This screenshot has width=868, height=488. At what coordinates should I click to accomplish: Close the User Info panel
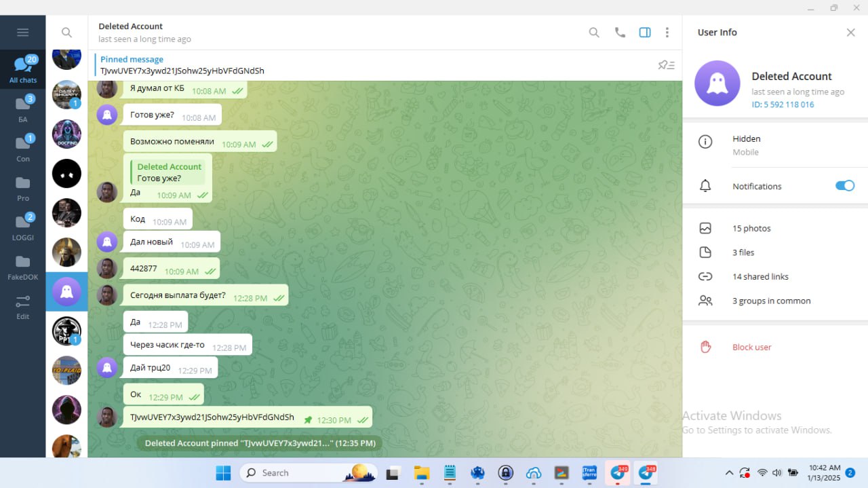(x=850, y=32)
